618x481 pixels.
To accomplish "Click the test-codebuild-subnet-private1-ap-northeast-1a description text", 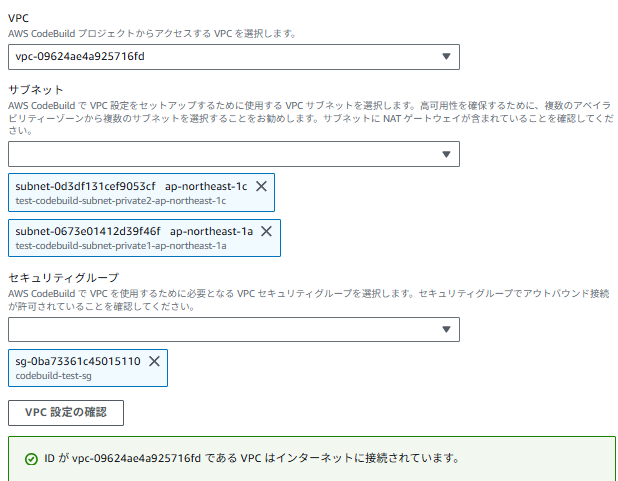I will [121, 245].
